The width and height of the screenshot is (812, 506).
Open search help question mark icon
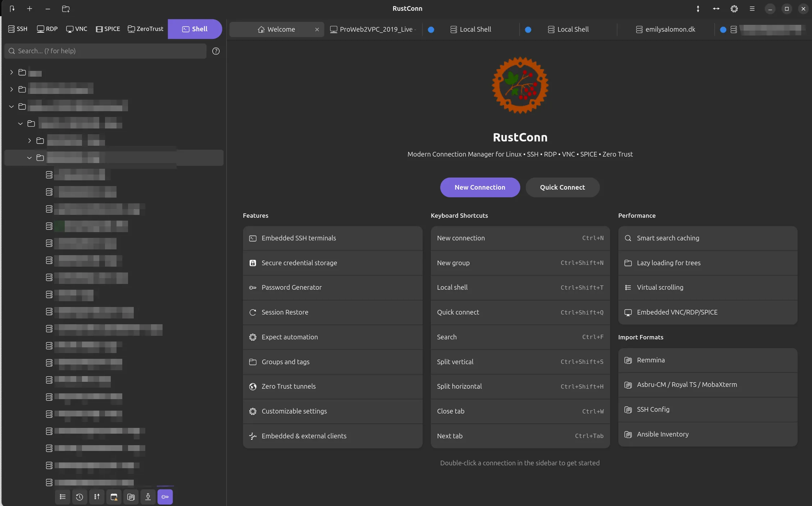[x=216, y=51]
